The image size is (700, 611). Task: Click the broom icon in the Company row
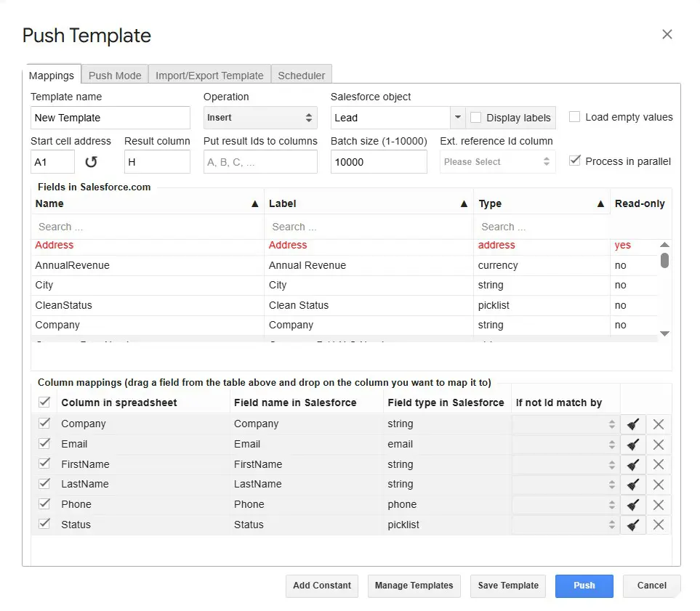pyautogui.click(x=633, y=424)
